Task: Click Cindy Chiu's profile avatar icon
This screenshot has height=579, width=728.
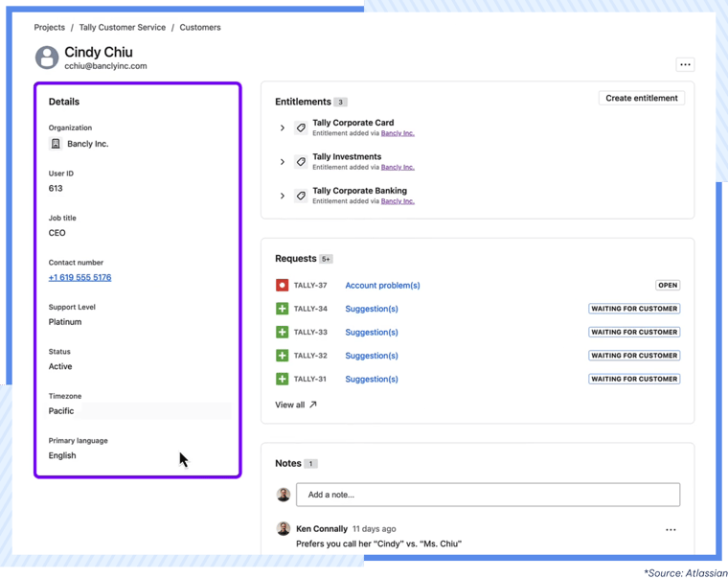Action: 47,58
